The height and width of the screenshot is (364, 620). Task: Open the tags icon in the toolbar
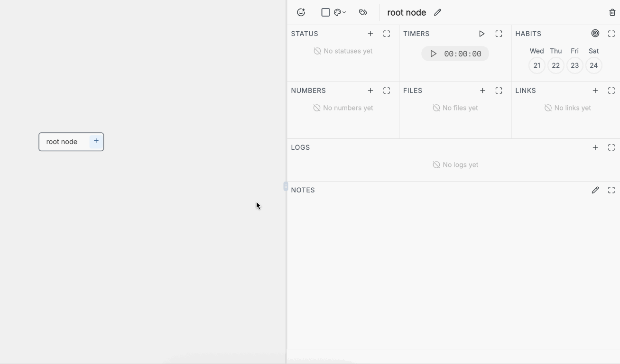pos(363,12)
